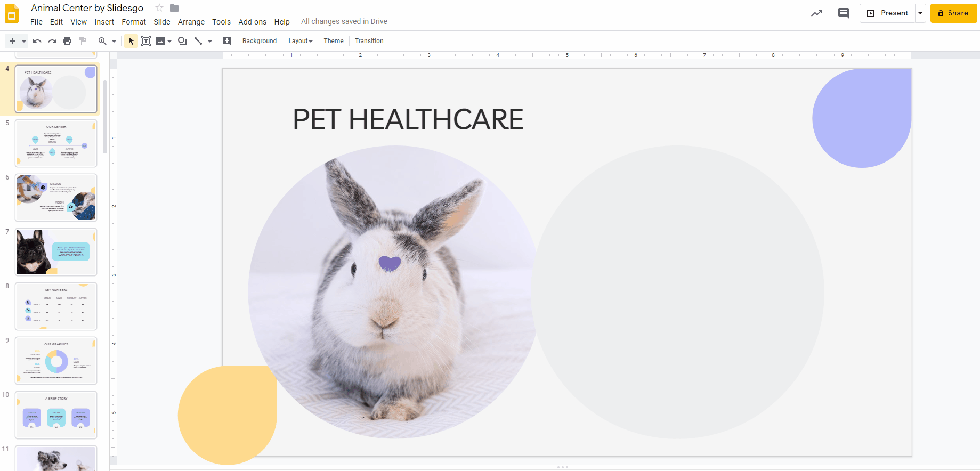Select the purple heart shape on the rabbit
Viewport: 980px width, 471px height.
click(390, 263)
